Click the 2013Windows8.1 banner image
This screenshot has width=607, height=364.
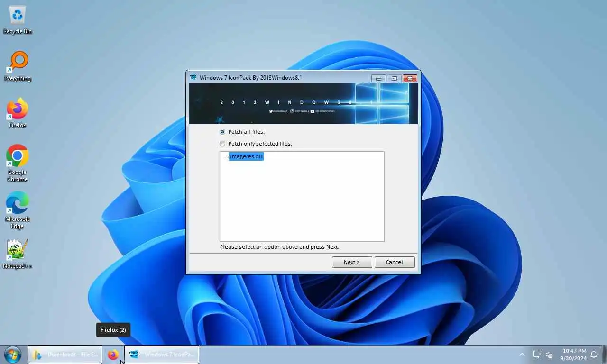(x=303, y=104)
